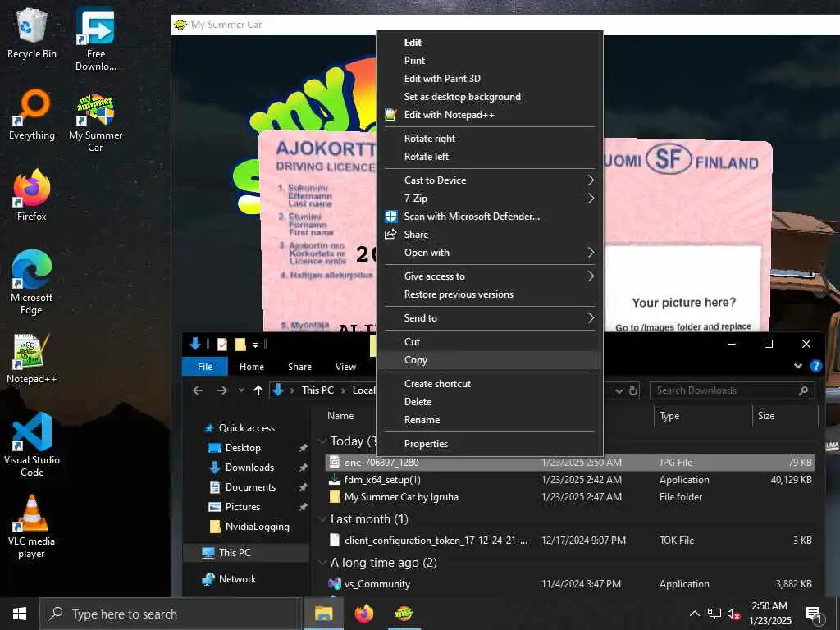Open Microsoft Edge desktop shortcut
Viewport: 840px width, 630px height.
[x=32, y=282]
